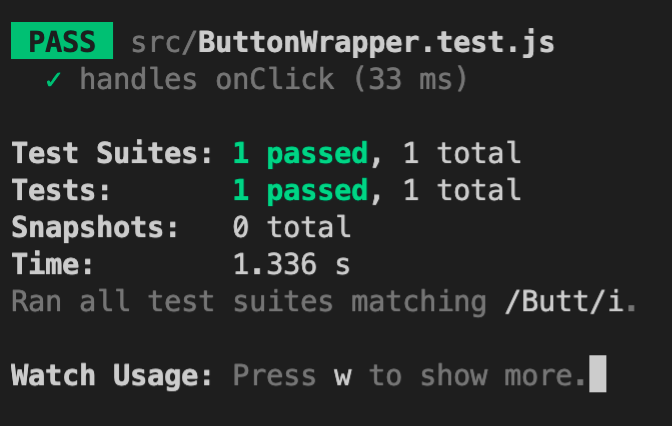The image size is (672, 426).
Task: Click the "Time:" label
Action: click(x=53, y=264)
